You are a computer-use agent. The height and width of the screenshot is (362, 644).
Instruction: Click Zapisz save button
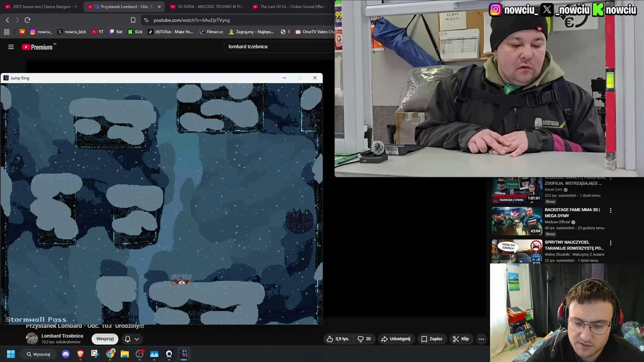(x=432, y=339)
